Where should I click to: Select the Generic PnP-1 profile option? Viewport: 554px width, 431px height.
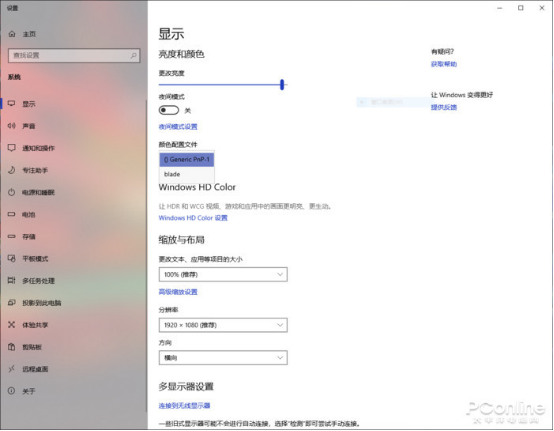tap(187, 159)
